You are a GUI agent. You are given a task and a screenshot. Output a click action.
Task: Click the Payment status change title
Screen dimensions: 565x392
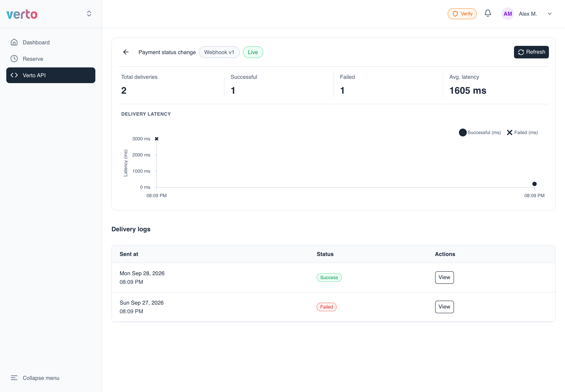coord(167,52)
